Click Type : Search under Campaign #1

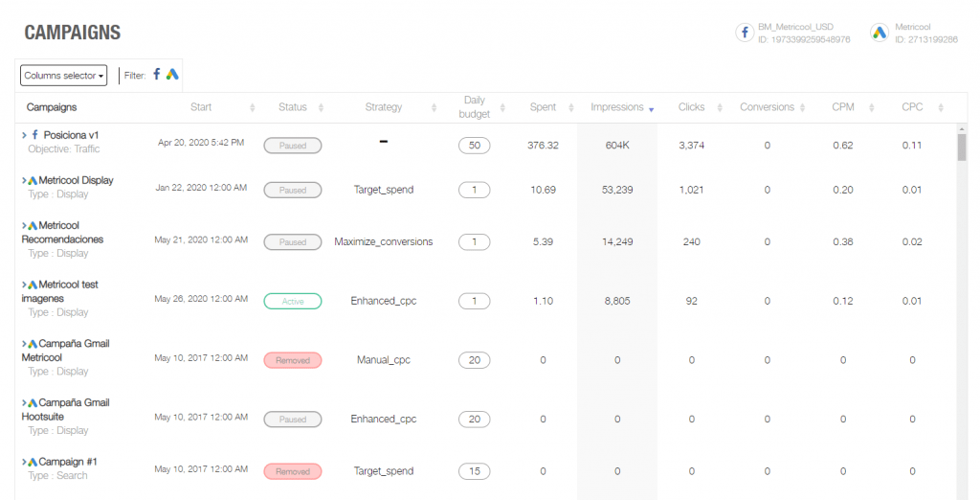(57, 476)
